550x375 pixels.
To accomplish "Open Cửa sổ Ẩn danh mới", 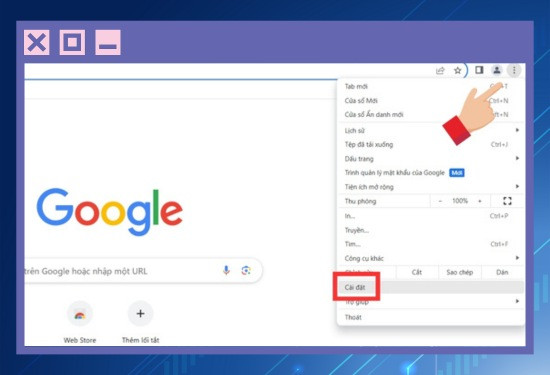I will (x=431, y=115).
